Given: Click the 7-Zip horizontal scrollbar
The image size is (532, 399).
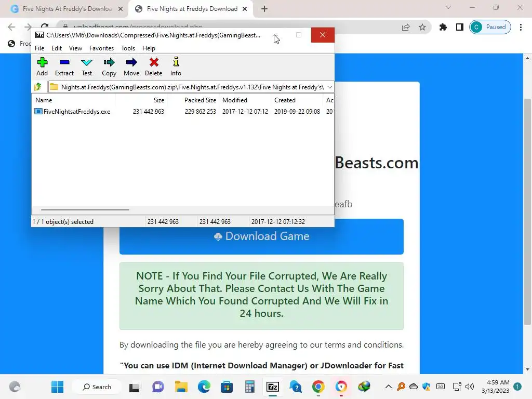Looking at the screenshot, I should pos(85,210).
